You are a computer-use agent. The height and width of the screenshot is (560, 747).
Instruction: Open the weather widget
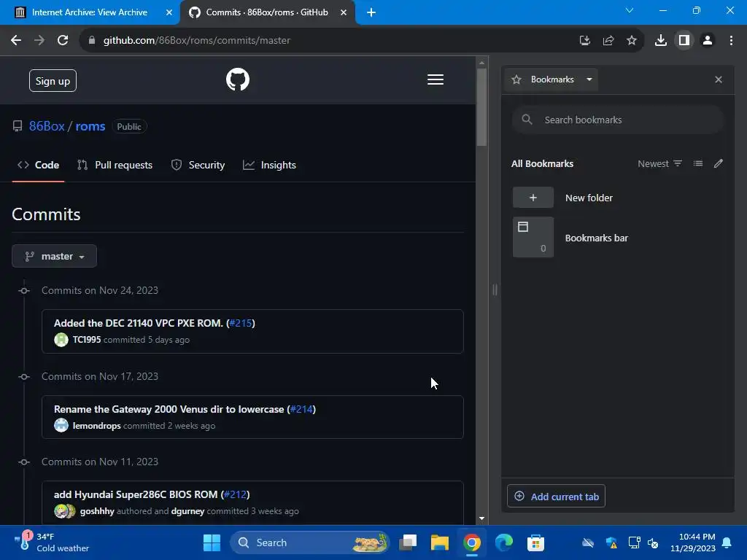tap(51, 542)
